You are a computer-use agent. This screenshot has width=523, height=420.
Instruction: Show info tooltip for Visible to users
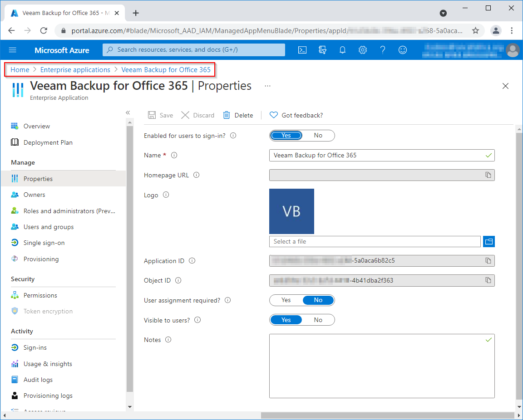pos(197,320)
